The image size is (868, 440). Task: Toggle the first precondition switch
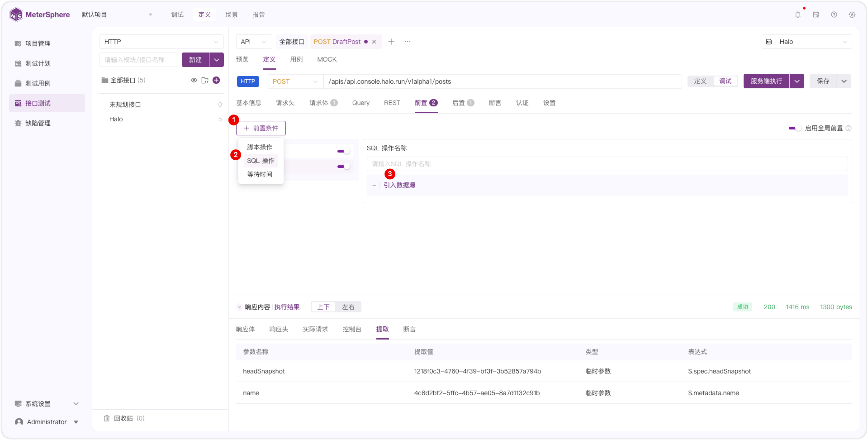point(344,151)
